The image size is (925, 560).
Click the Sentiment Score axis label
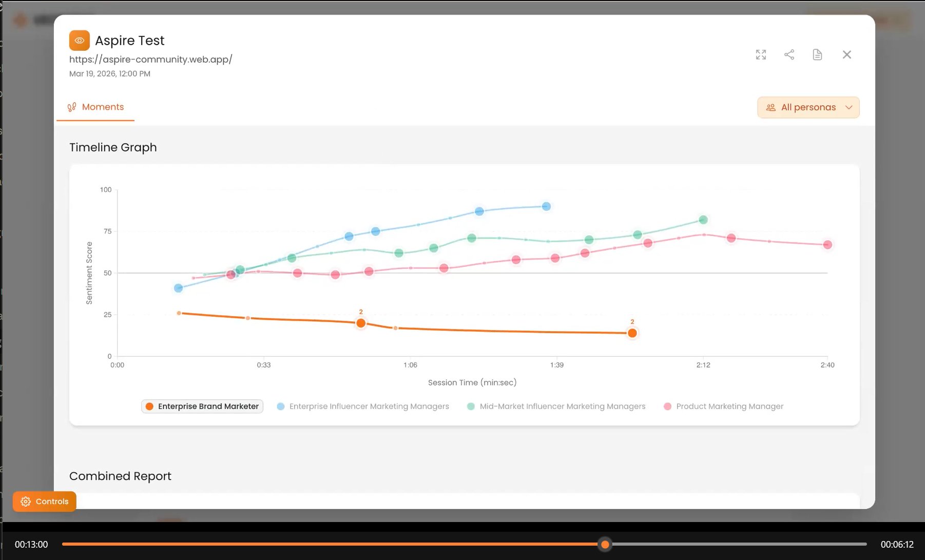89,273
